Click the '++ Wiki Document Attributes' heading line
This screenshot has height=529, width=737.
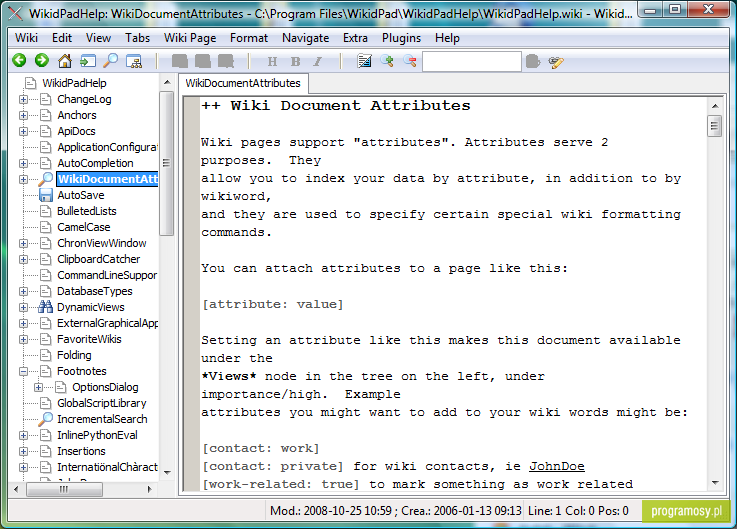(x=336, y=106)
